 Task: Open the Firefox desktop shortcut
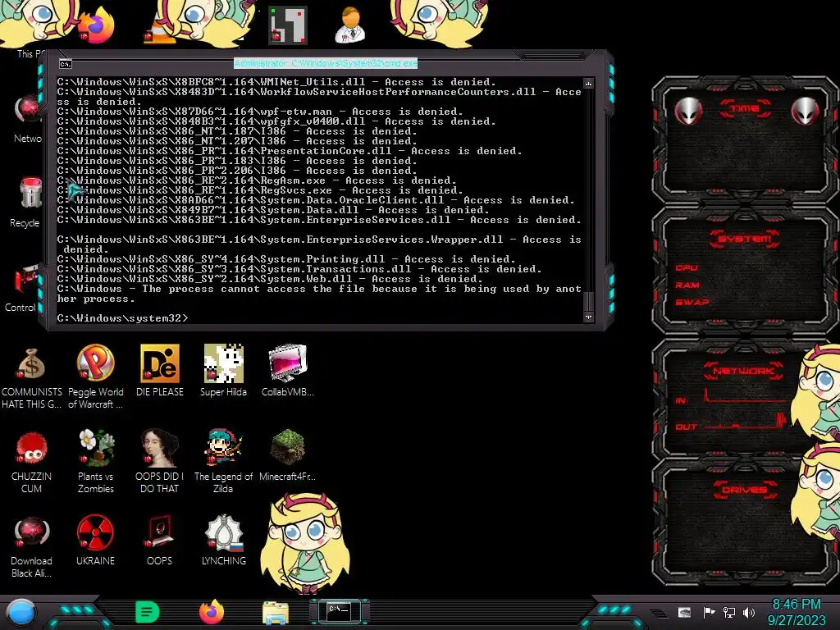click(x=97, y=27)
